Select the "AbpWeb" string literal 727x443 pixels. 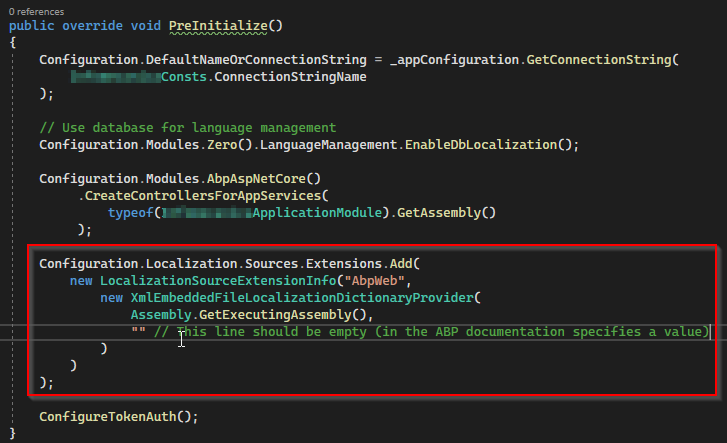pos(375,281)
